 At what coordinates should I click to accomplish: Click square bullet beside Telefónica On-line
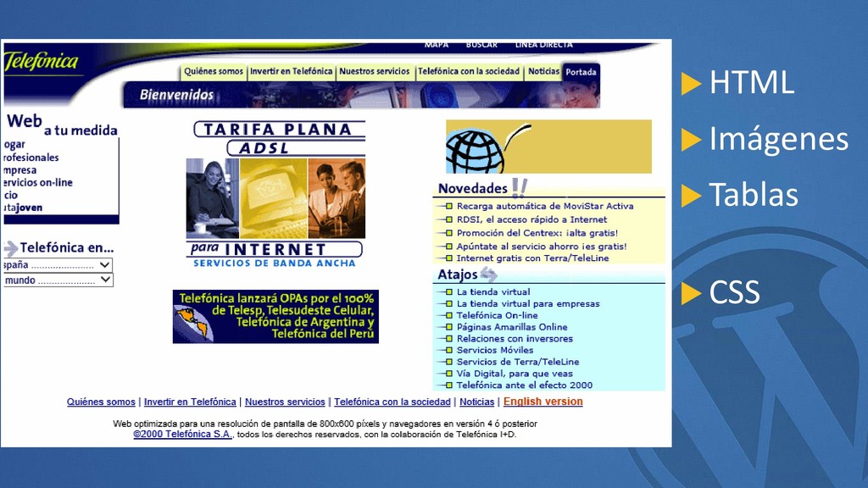pos(449,315)
